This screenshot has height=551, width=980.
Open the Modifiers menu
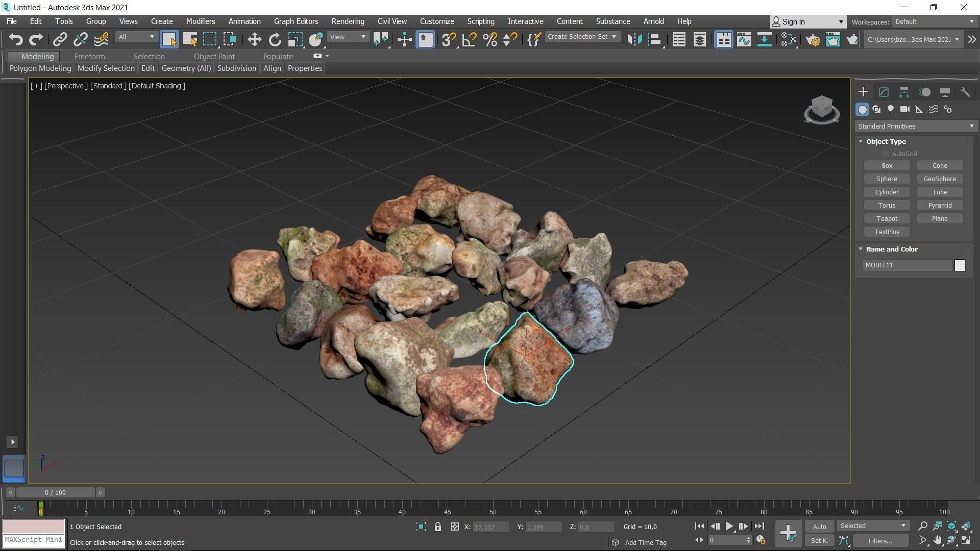point(200,21)
